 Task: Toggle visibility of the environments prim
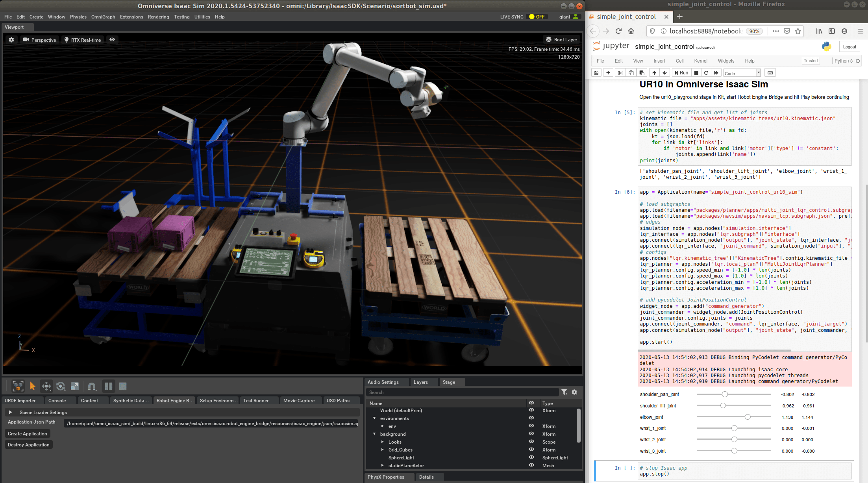click(531, 418)
